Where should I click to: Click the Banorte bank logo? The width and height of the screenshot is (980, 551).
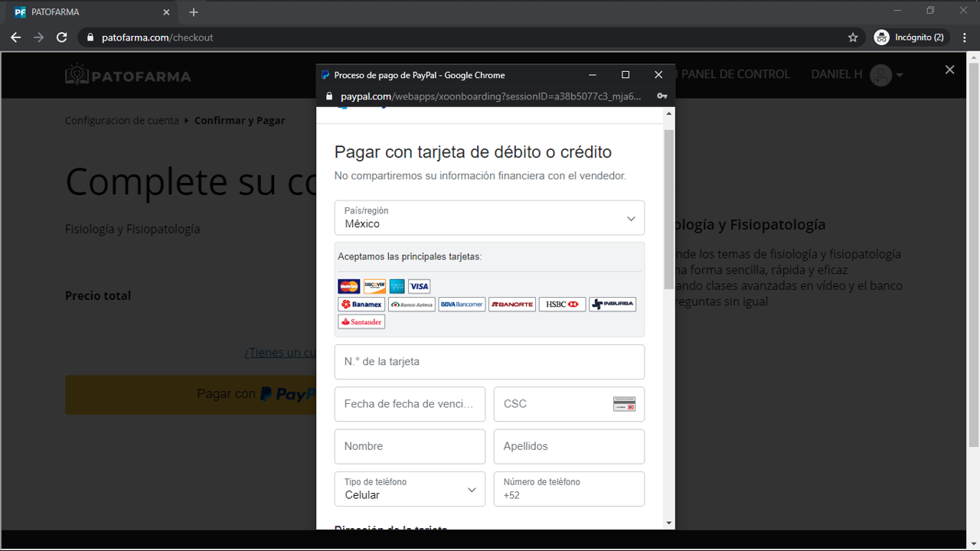(x=512, y=304)
